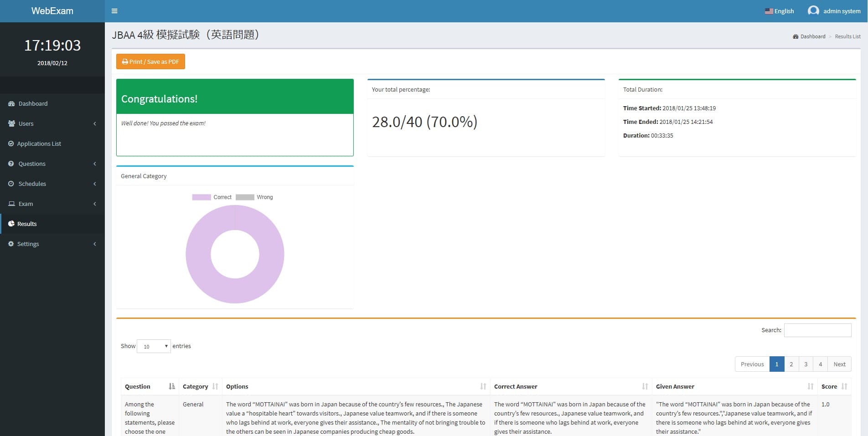Click the Duration: 00:33:35 value
The width and height of the screenshot is (868, 436).
click(662, 135)
